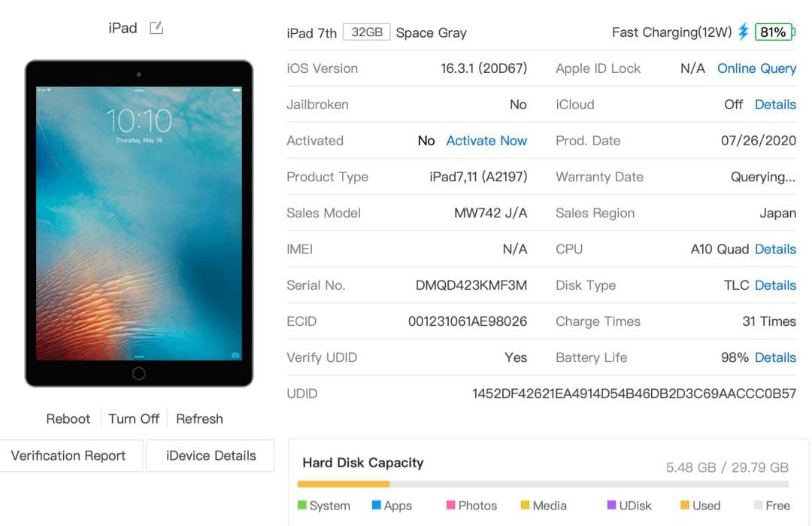Open Online Query for Apple ID Lock
This screenshot has height=526, width=812.
tap(756, 68)
